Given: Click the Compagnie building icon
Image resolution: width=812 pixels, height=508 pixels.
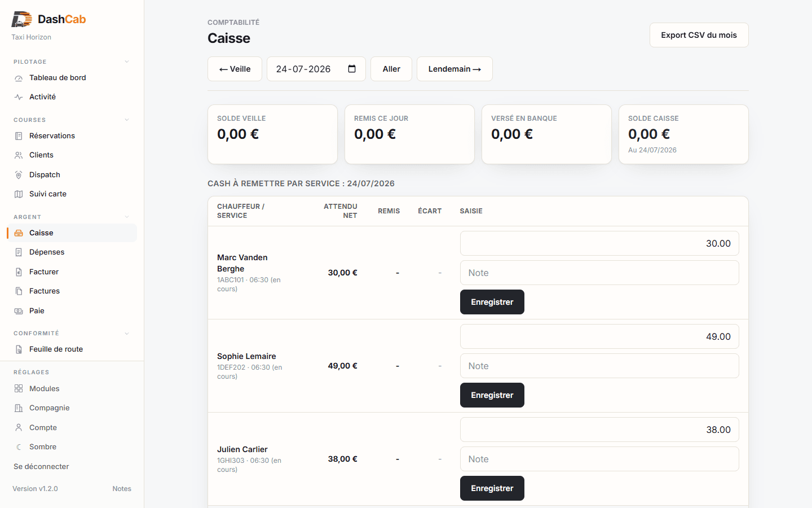Looking at the screenshot, I should click(x=19, y=408).
